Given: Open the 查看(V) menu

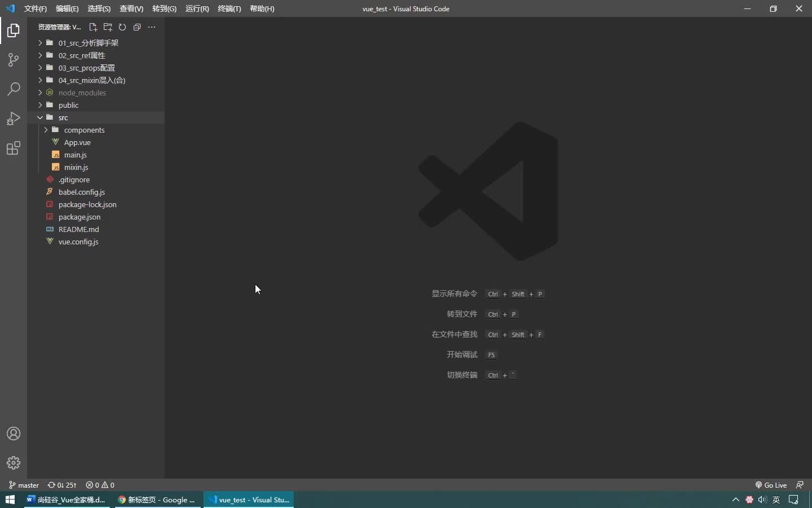Looking at the screenshot, I should click(x=131, y=8).
